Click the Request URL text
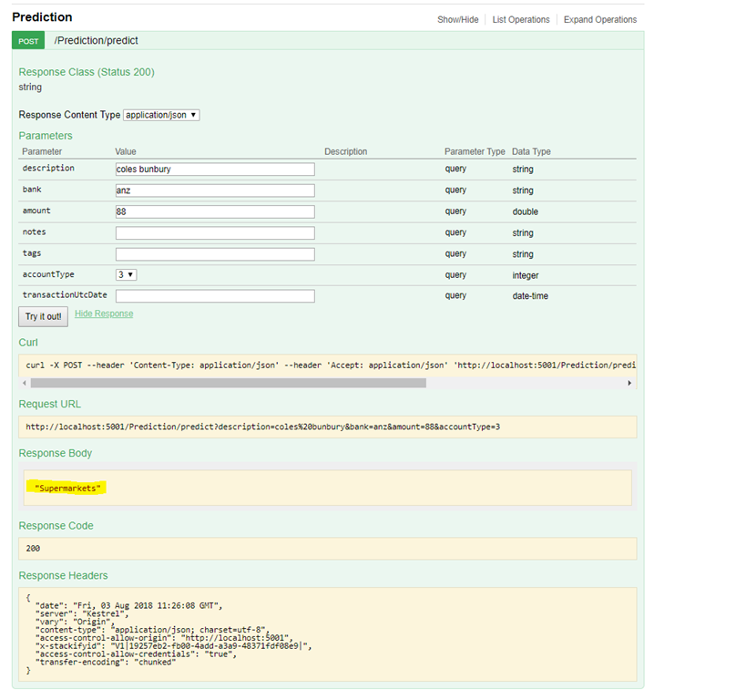 263,427
